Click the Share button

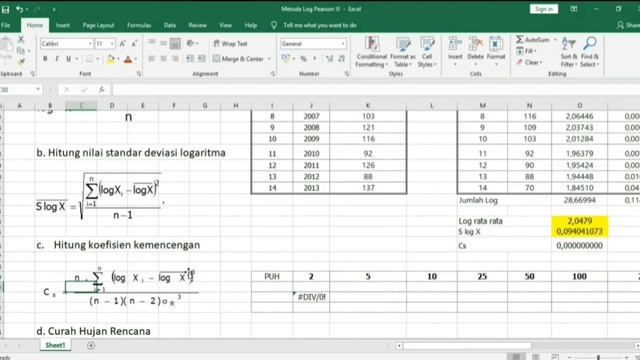coord(629,25)
